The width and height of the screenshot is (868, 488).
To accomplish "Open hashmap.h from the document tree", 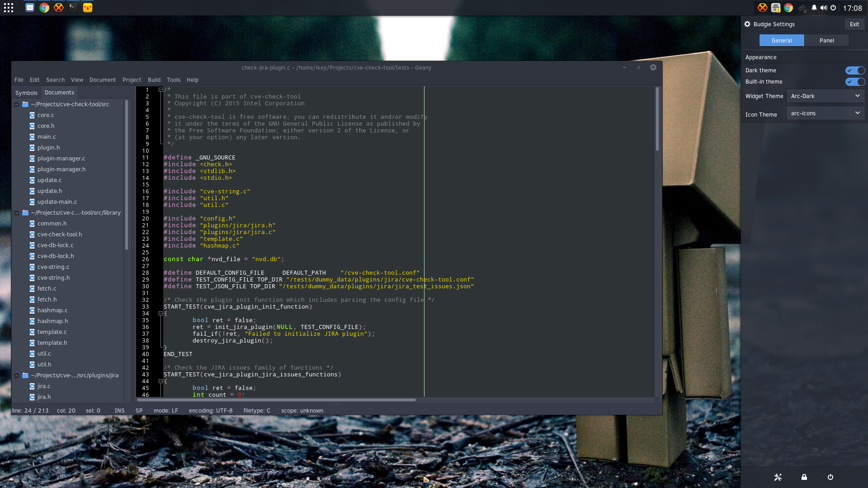I will [x=52, y=321].
